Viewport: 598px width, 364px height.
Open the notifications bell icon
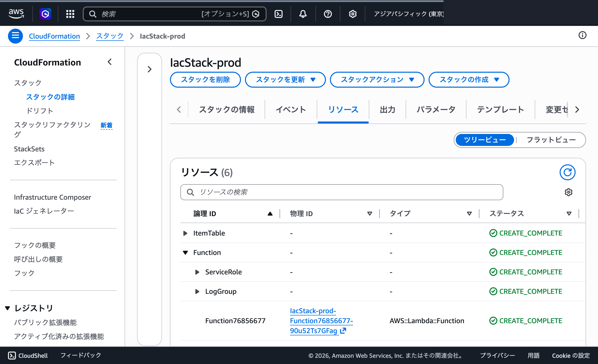(303, 14)
